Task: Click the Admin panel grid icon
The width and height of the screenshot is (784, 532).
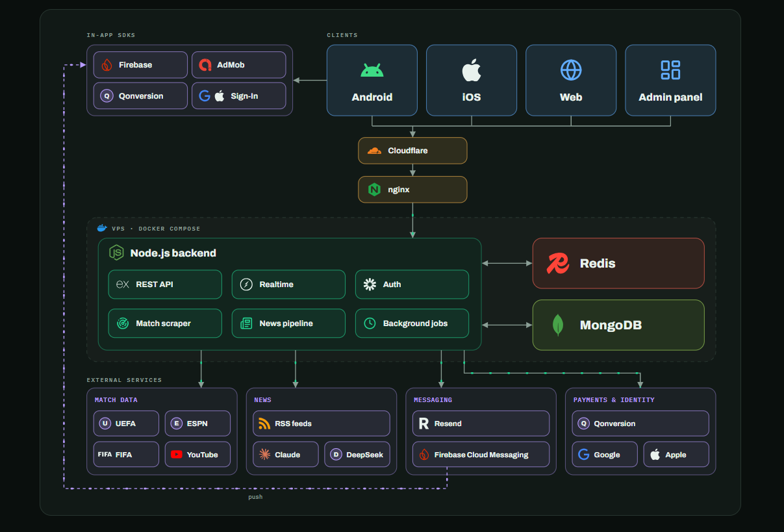Action: 670,70
